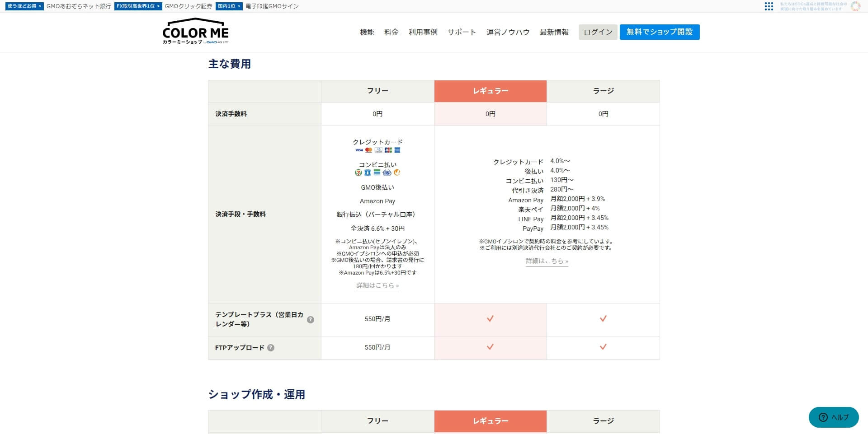868x434 pixels.
Task: Select the JCB card brand icon
Action: (388, 150)
